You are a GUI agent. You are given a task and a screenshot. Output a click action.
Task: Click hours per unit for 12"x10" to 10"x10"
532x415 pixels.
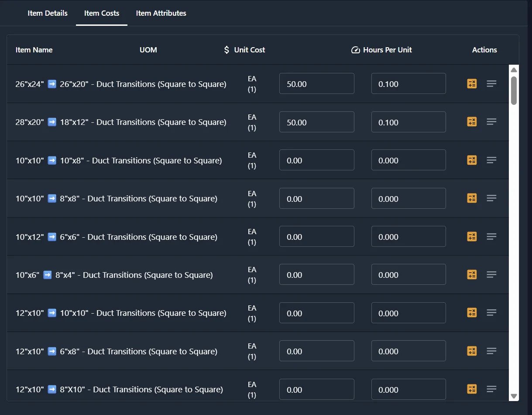[x=408, y=313]
